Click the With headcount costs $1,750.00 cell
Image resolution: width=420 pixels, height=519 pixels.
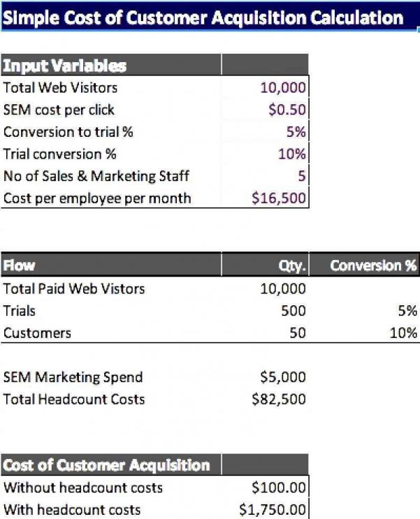265,509
